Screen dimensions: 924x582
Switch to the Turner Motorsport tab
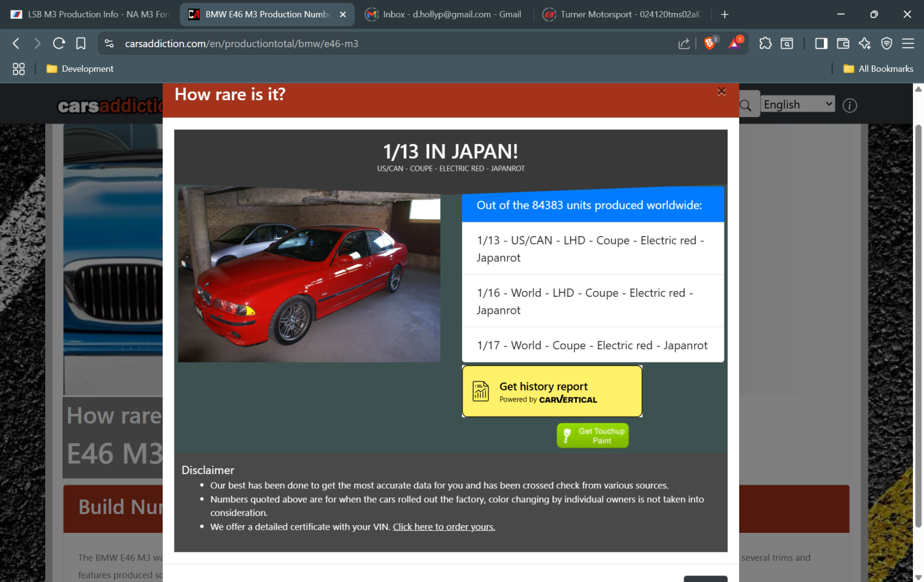coord(622,14)
